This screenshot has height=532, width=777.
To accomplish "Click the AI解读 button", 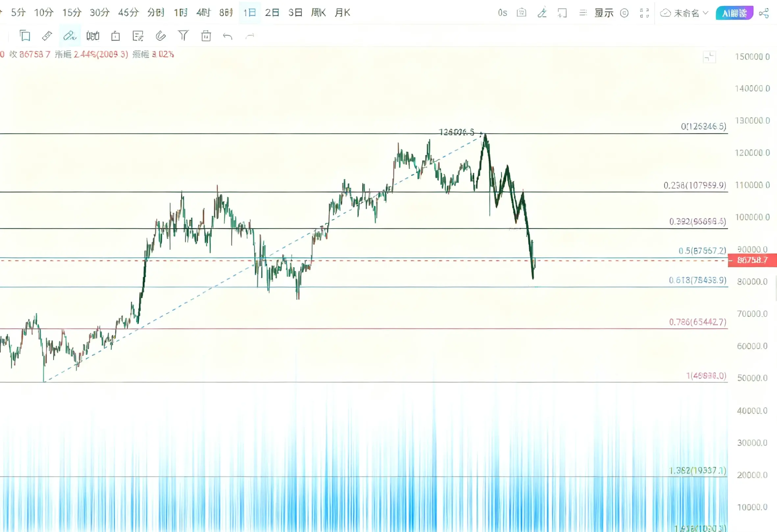I will click(x=734, y=13).
